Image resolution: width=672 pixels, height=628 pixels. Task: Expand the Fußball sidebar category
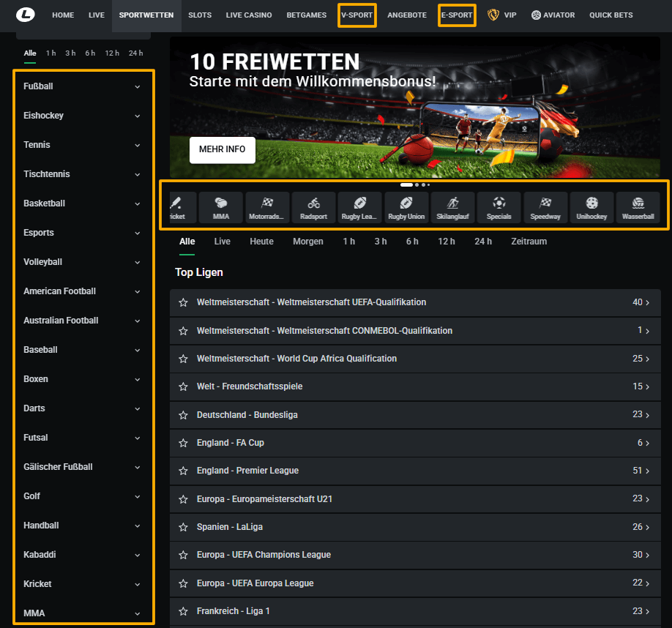(x=137, y=86)
